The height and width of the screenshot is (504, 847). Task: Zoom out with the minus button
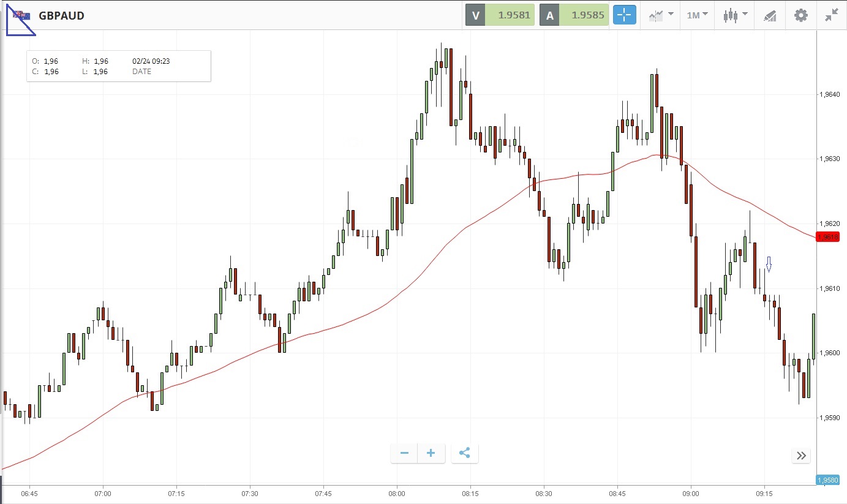coord(404,453)
